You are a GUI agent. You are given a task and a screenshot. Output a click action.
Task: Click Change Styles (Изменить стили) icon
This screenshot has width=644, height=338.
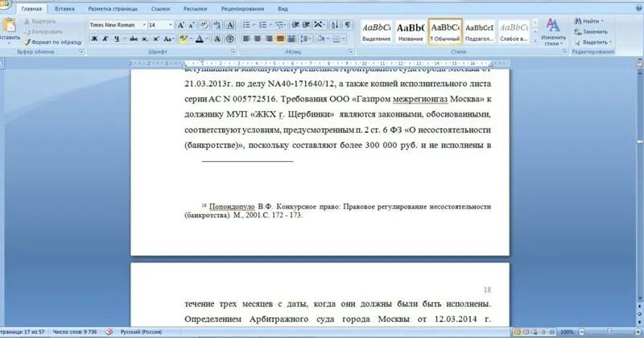click(x=553, y=31)
